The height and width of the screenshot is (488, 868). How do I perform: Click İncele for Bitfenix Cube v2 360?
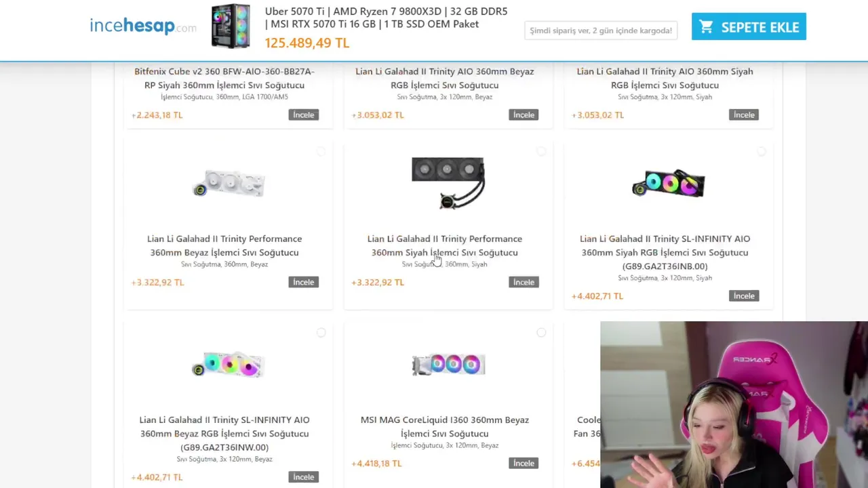click(x=303, y=115)
